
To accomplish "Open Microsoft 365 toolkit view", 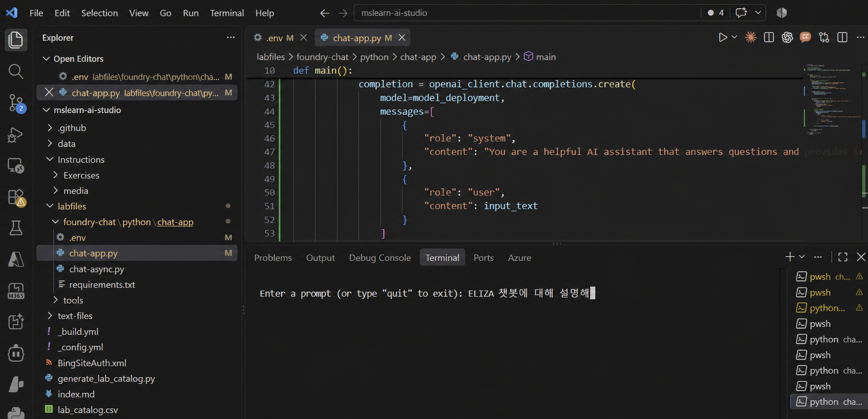I will 16,291.
